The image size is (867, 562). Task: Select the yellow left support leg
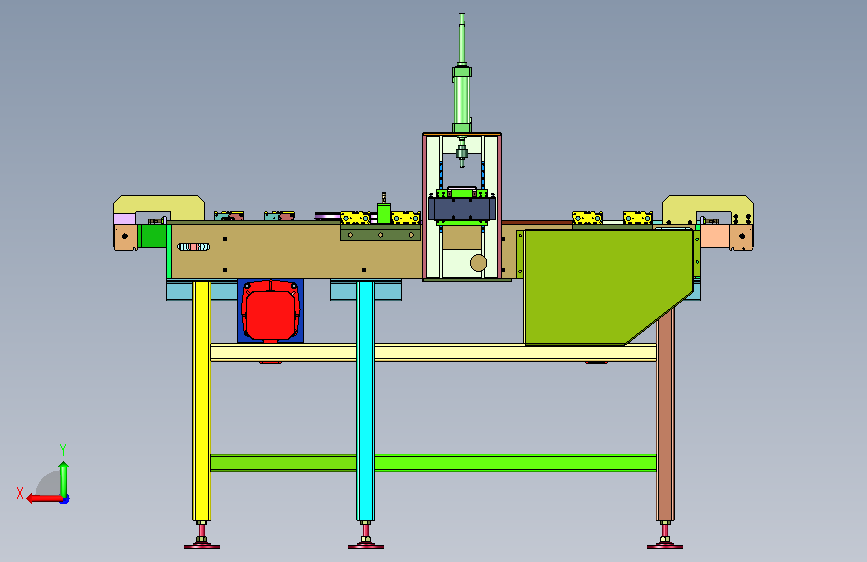[x=201, y=401]
